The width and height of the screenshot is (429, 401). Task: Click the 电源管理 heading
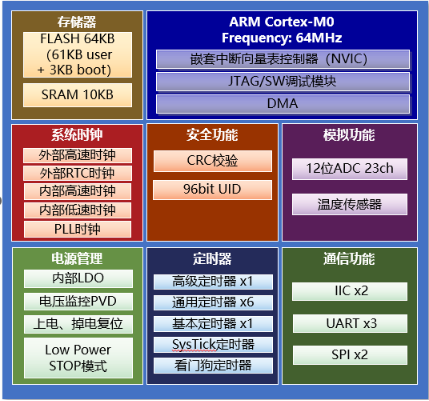click(77, 259)
